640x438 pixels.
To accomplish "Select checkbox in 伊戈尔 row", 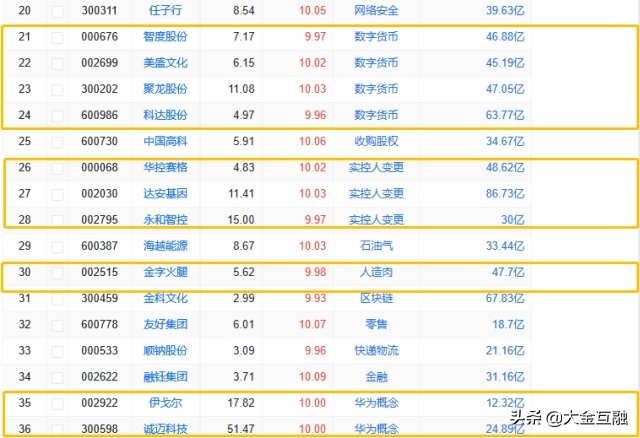I will [57, 403].
